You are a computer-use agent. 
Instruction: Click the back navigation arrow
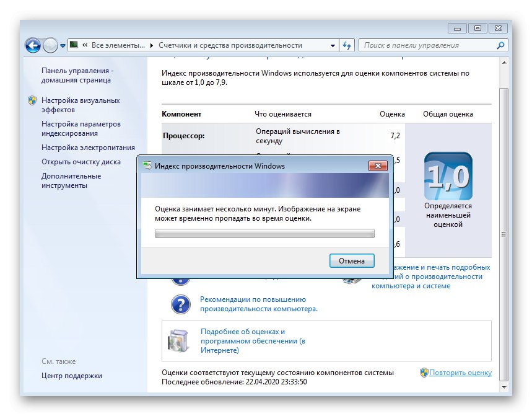coord(32,45)
